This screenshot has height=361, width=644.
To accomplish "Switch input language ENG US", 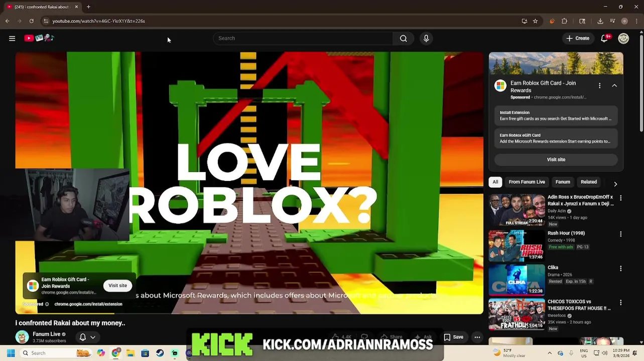I will [584, 353].
